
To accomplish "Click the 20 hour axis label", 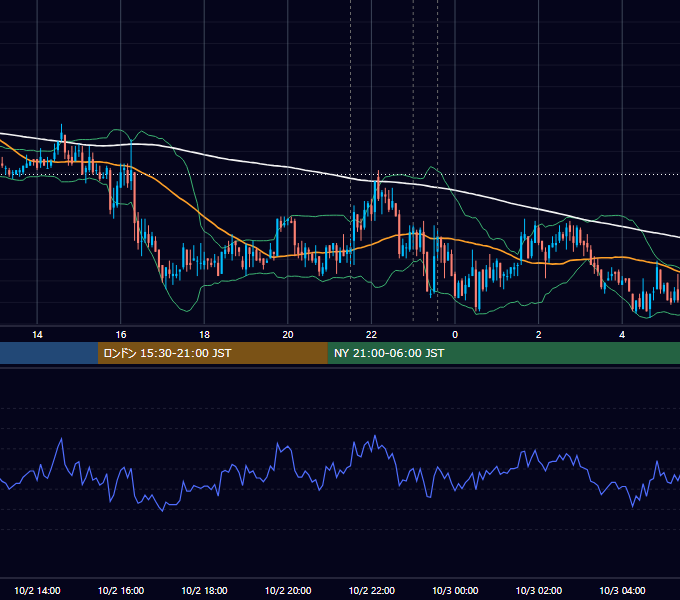I will tap(288, 335).
